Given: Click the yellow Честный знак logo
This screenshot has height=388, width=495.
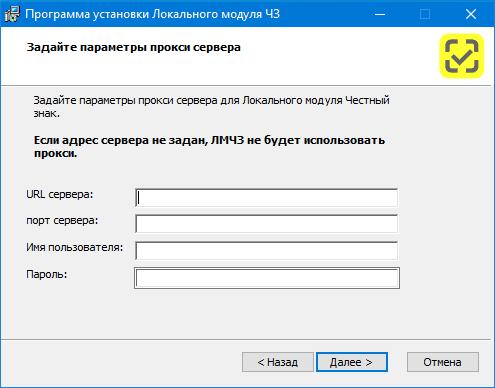Looking at the screenshot, I should pyautogui.click(x=462, y=56).
